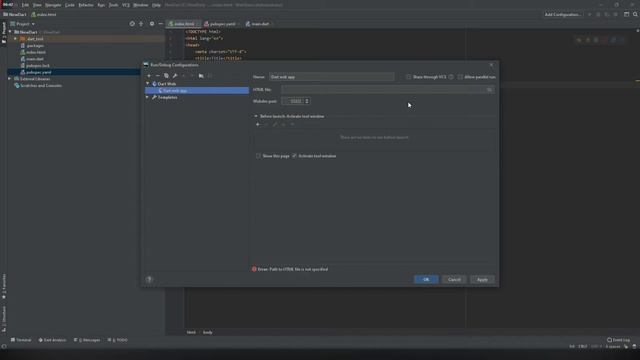640x360 pixels.
Task: Open Project panel settings gear
Action: click(x=152, y=24)
